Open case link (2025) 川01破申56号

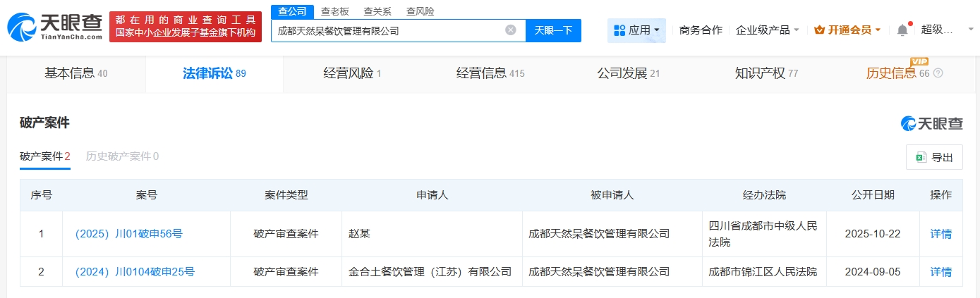(x=128, y=234)
